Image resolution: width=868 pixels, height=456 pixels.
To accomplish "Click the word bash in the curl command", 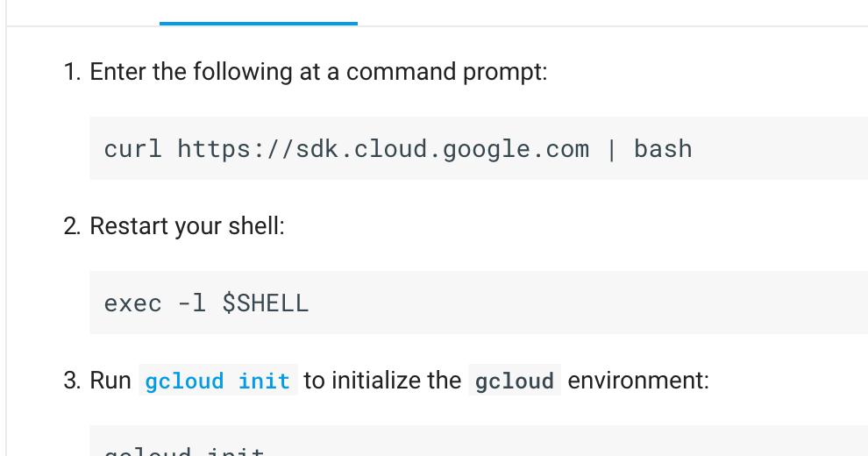I will 663,149.
